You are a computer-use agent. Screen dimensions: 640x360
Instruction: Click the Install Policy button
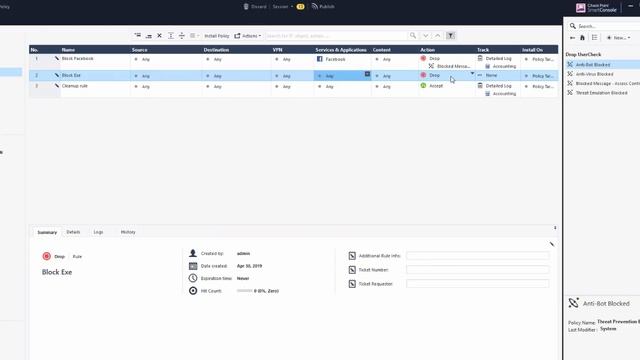(217, 36)
